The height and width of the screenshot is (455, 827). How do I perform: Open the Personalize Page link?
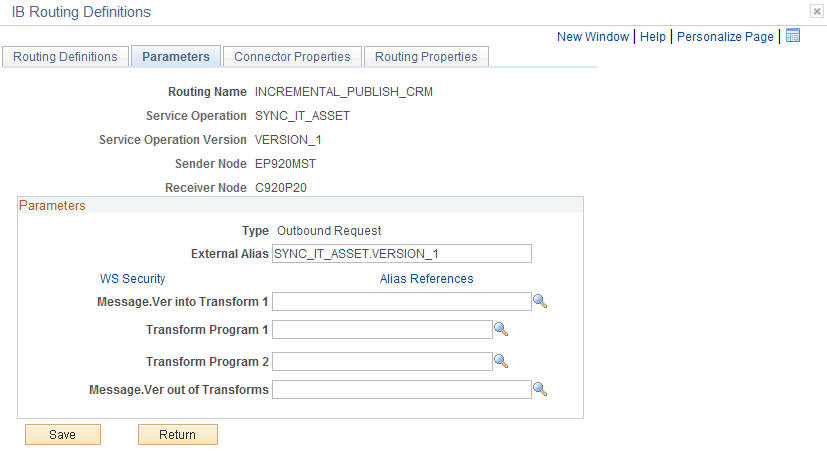725,36
